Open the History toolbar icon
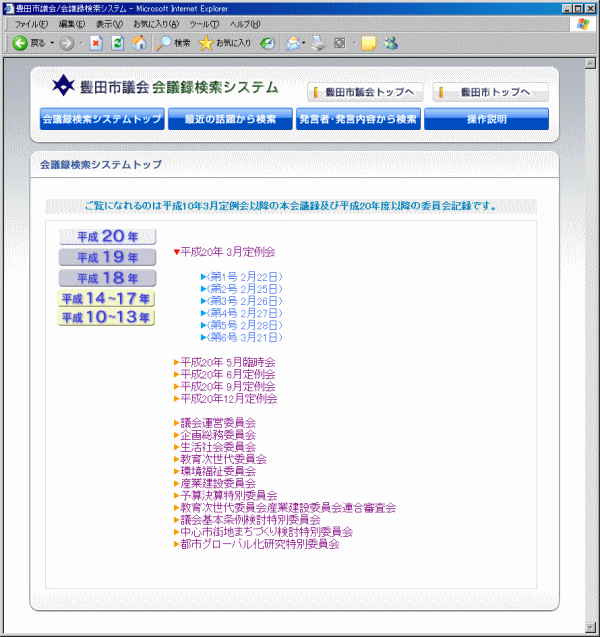 click(x=267, y=43)
